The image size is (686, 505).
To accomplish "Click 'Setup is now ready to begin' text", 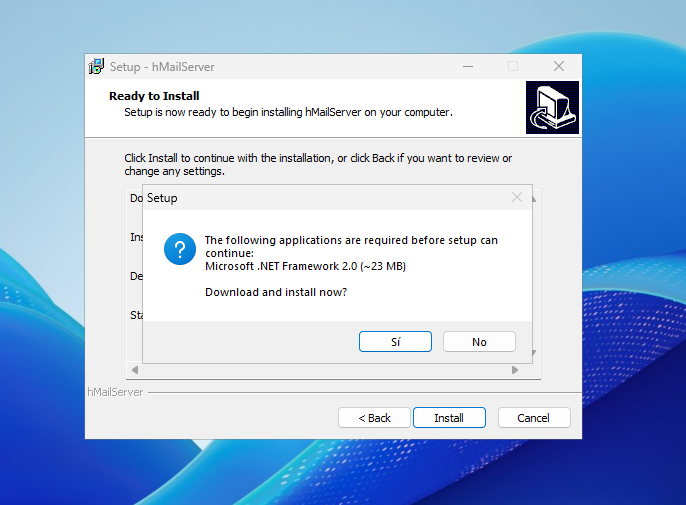I will click(x=288, y=112).
